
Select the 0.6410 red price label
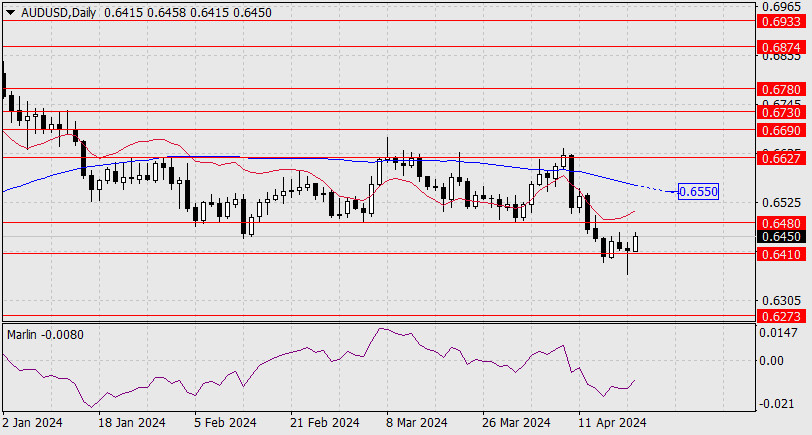(x=782, y=254)
